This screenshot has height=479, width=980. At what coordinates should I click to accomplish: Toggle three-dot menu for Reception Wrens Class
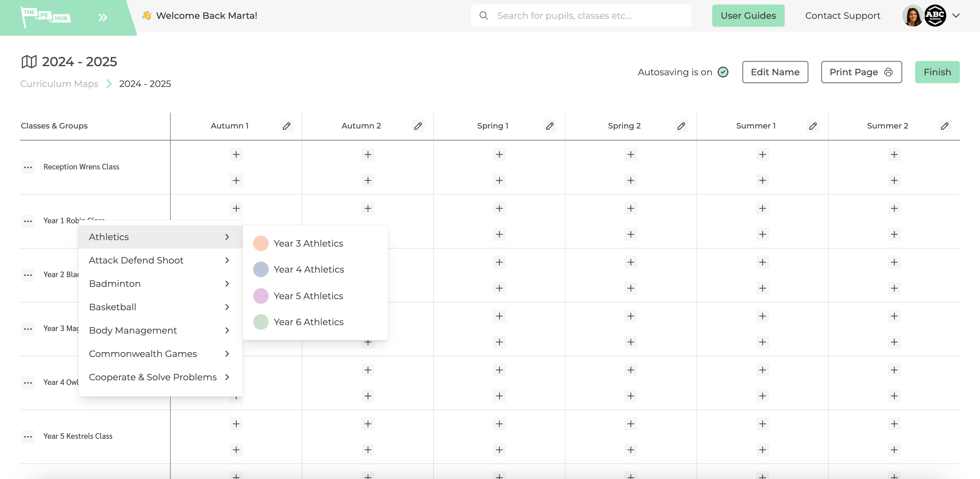coord(28,166)
